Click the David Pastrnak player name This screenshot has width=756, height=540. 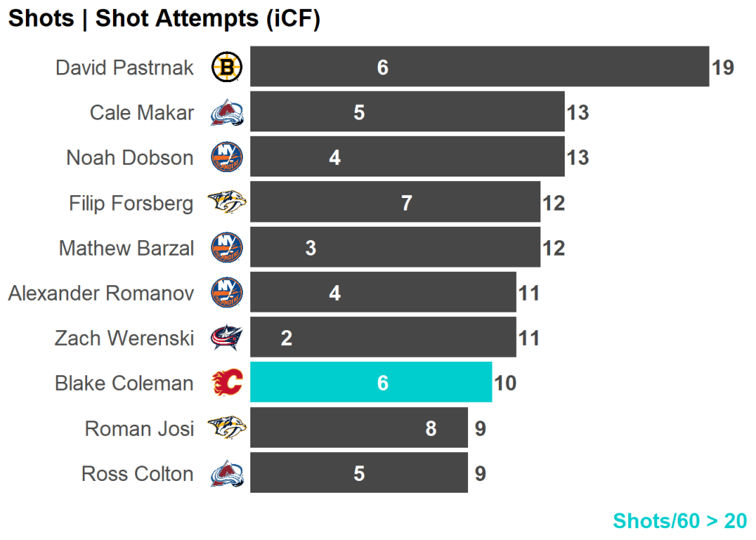point(124,68)
